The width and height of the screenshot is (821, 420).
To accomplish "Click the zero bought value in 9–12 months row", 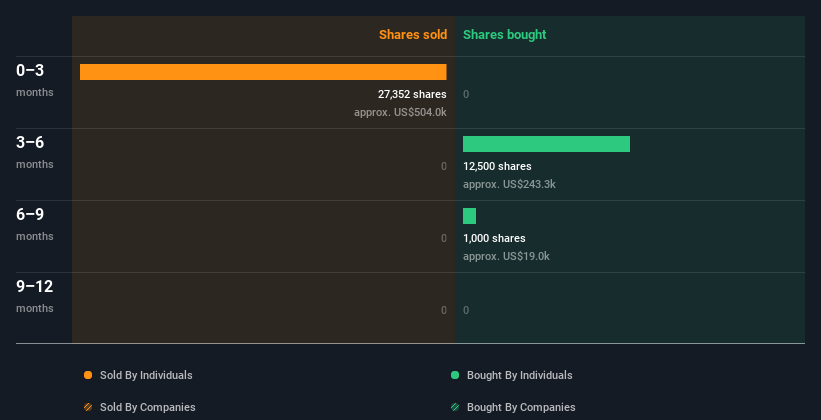I will coord(466,310).
